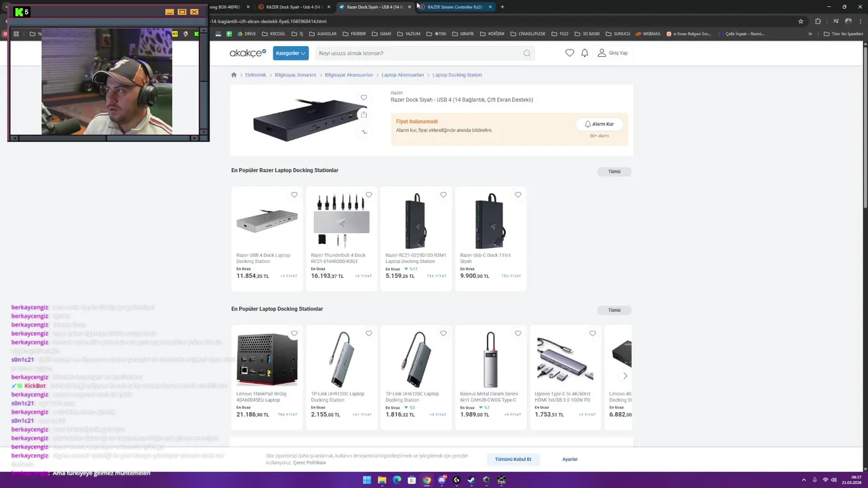Favorite Razer Usb-C Dock 11in1 Siyah card
This screenshot has width=868, height=488.
tap(518, 195)
